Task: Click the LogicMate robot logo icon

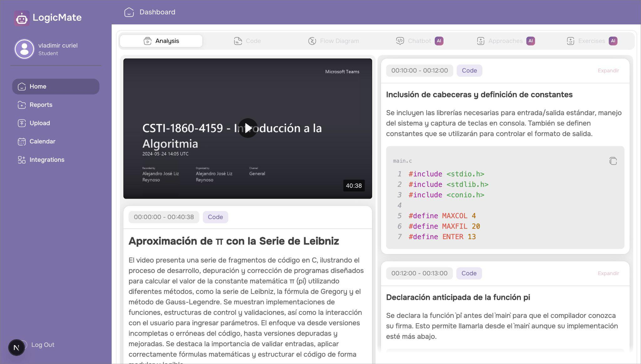Action: [22, 18]
